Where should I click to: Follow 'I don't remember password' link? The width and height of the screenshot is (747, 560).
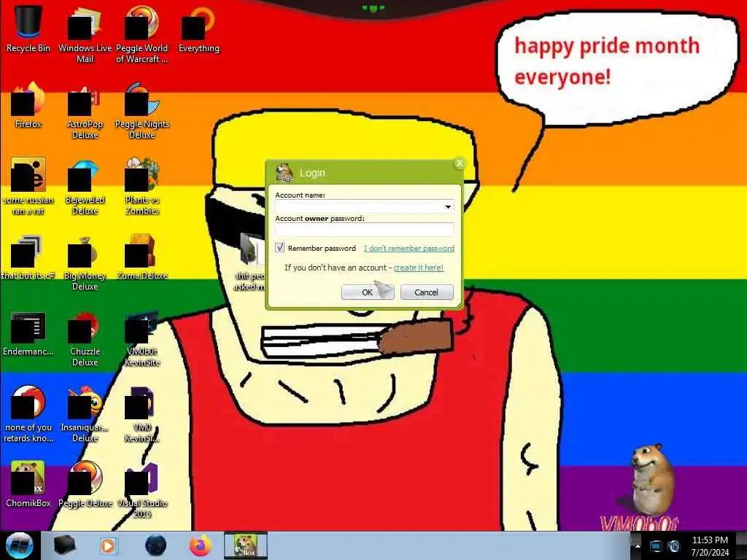409,248
